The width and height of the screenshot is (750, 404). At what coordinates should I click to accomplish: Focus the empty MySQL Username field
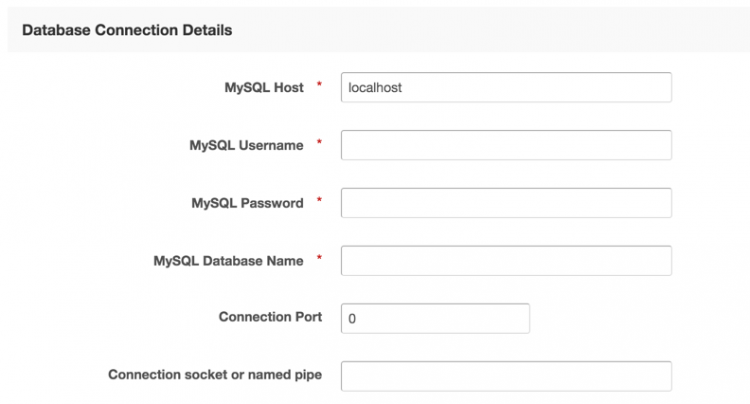tap(506, 145)
